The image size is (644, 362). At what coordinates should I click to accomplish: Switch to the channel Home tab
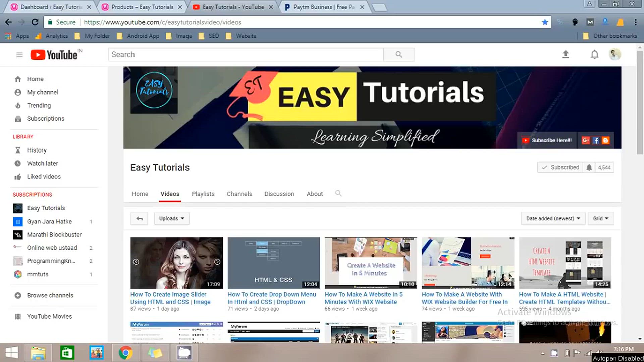140,194
